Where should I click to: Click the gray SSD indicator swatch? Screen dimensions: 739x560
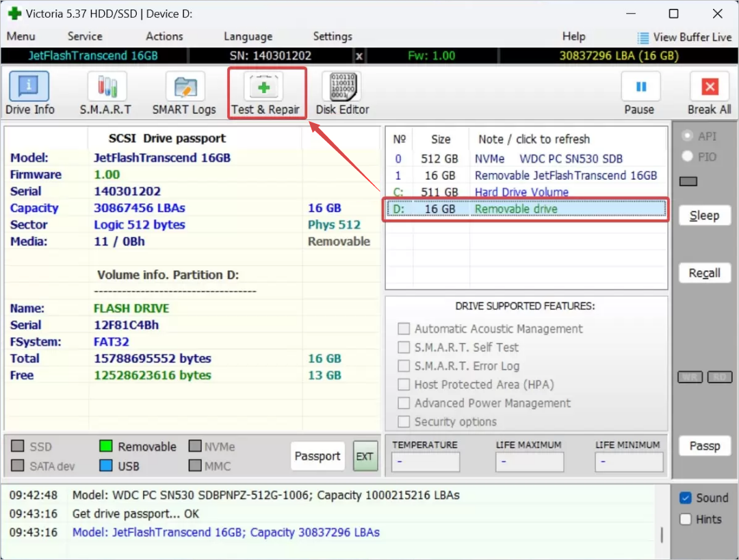(x=17, y=446)
